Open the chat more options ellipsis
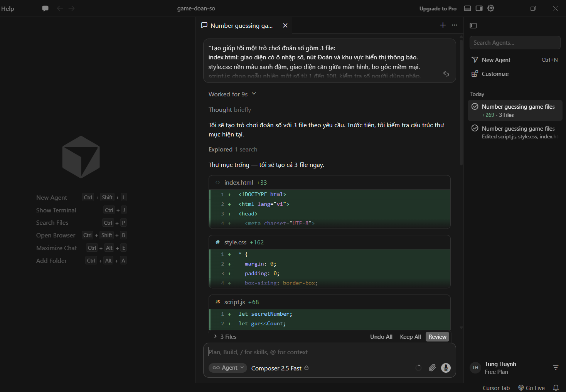 tap(455, 25)
